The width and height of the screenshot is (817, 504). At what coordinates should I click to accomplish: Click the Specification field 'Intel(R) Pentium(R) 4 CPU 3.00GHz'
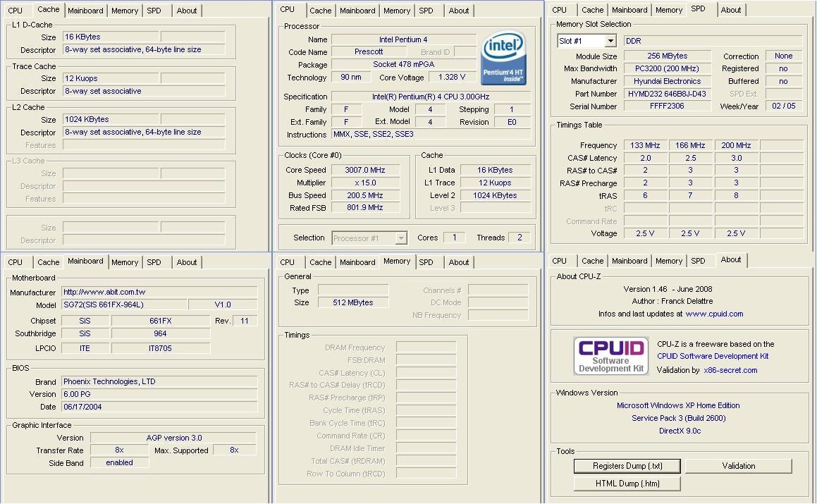pos(431,97)
